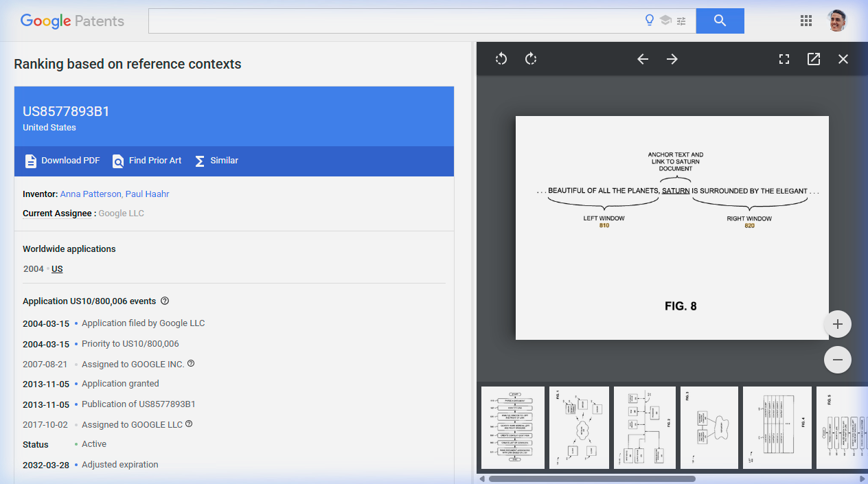Viewport: 868px width, 484px height.
Task: Rotate figure clockwise
Action: [531, 59]
